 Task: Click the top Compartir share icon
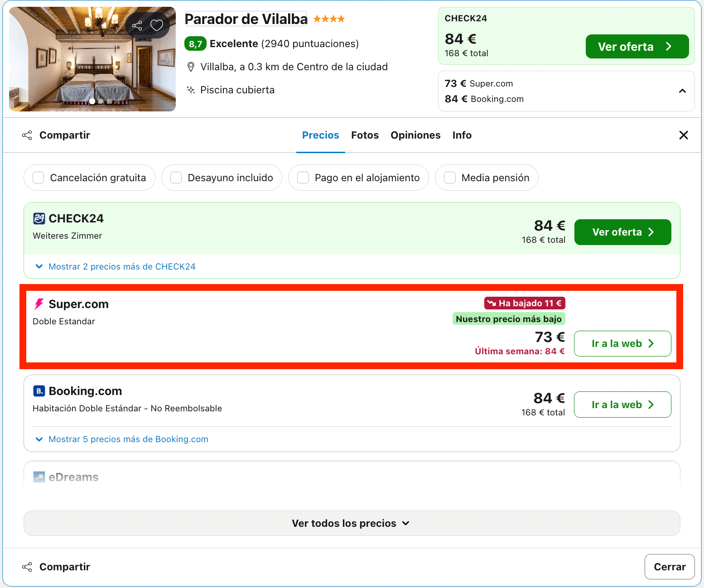[27, 135]
